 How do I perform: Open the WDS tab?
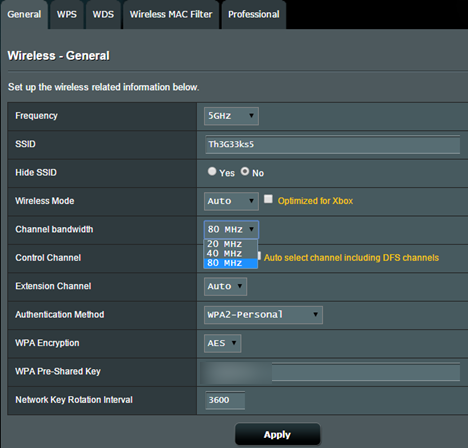click(103, 14)
